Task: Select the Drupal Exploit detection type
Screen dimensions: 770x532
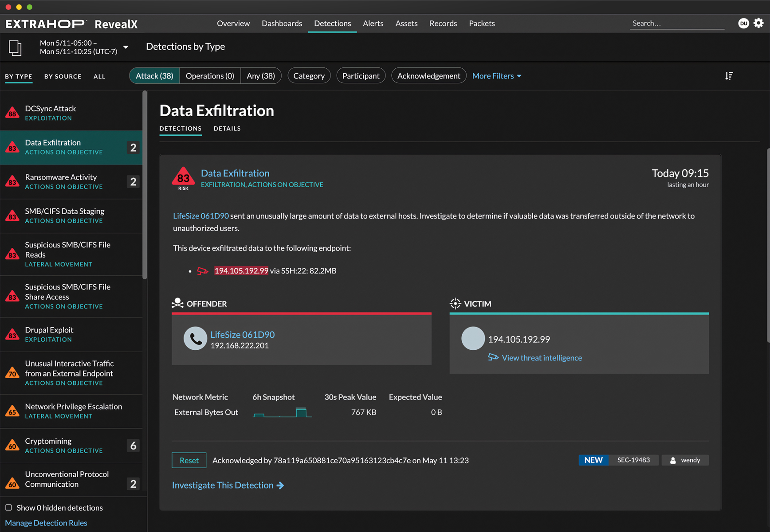Action: click(x=71, y=334)
